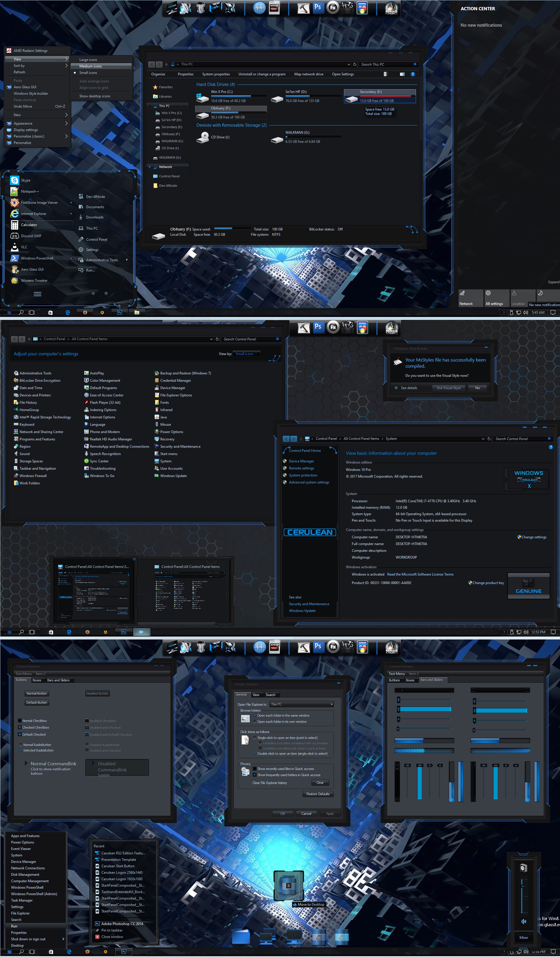Open Backup and Restore (Windows 7)
This screenshot has height=957, width=560.
click(183, 373)
